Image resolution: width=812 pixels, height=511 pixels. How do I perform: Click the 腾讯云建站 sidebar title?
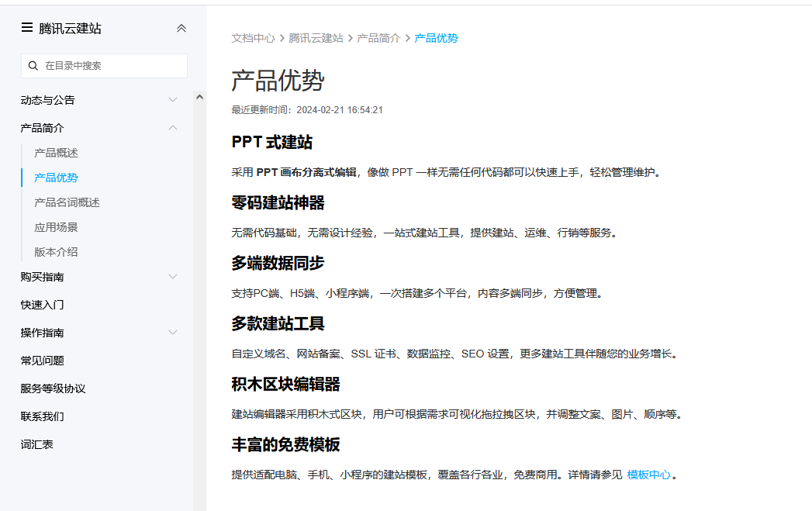pyautogui.click(x=70, y=29)
